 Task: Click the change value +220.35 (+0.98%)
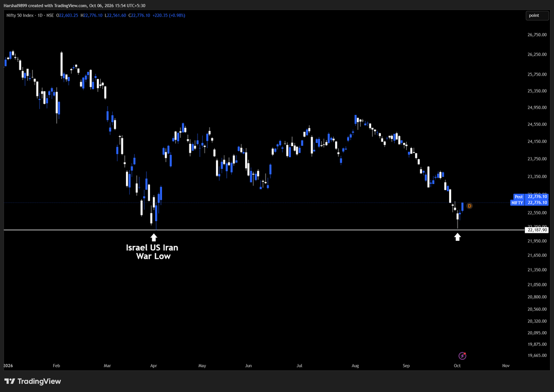(169, 16)
